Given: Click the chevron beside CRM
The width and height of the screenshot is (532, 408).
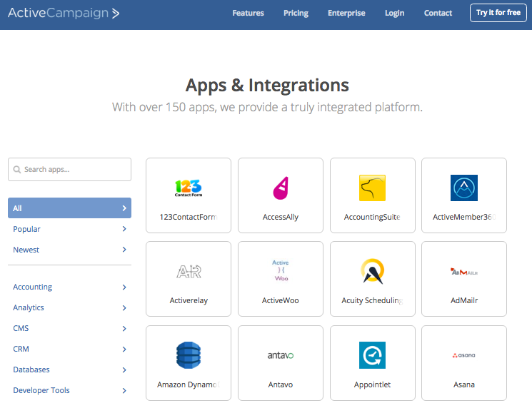Looking at the screenshot, I should (124, 350).
